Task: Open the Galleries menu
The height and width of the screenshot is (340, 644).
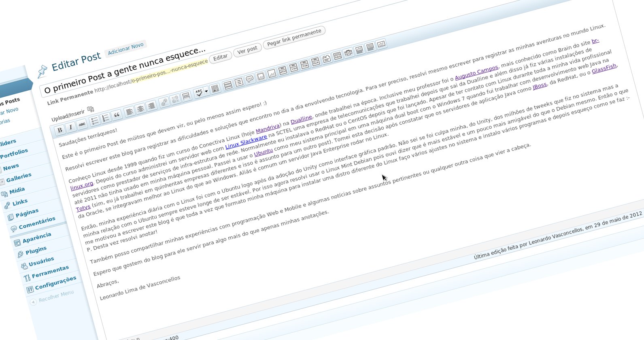Action: [19, 177]
